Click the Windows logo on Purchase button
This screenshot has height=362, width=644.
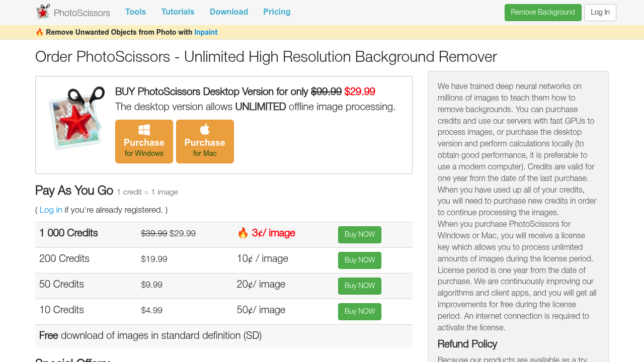144,130
